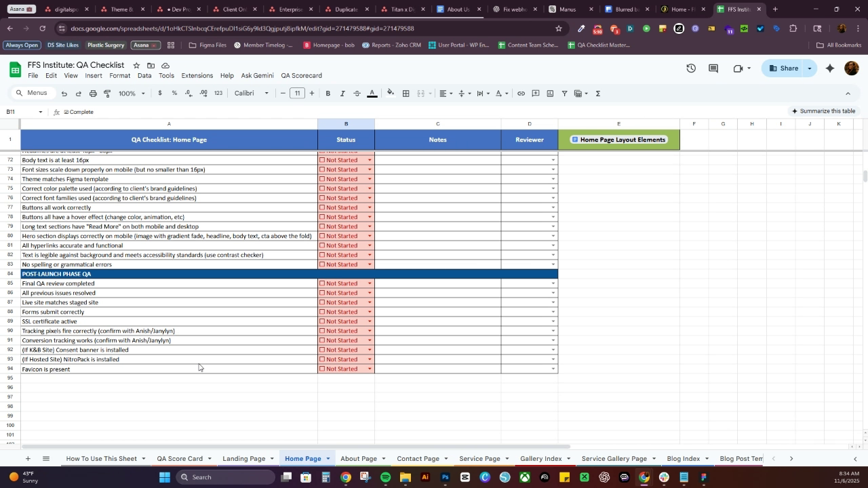
Task: Format as currency with dollar icon
Action: [x=160, y=94]
